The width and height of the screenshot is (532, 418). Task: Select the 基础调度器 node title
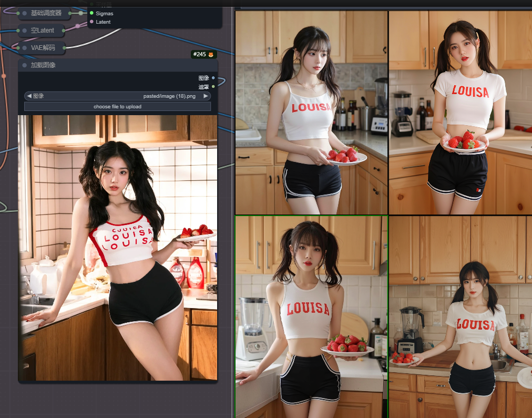click(46, 13)
